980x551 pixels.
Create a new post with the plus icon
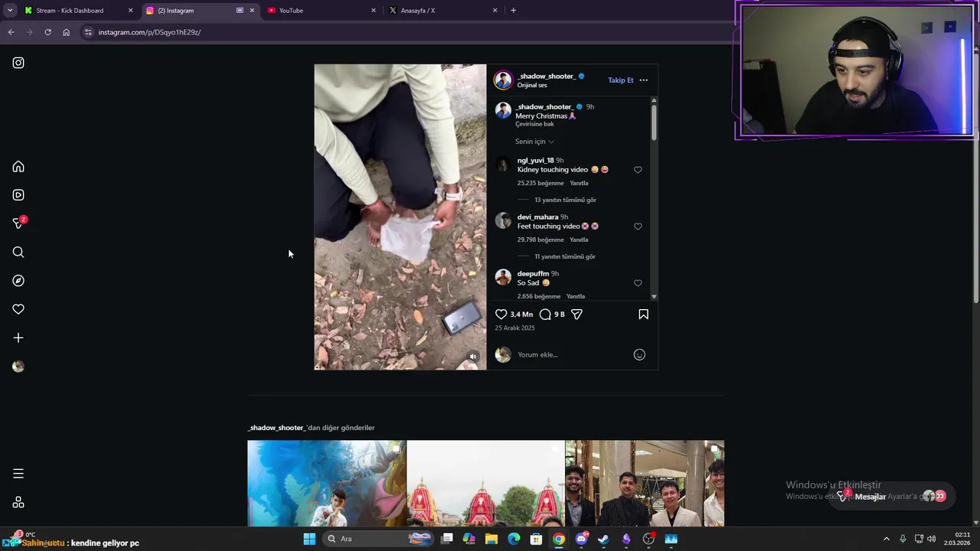coord(18,337)
